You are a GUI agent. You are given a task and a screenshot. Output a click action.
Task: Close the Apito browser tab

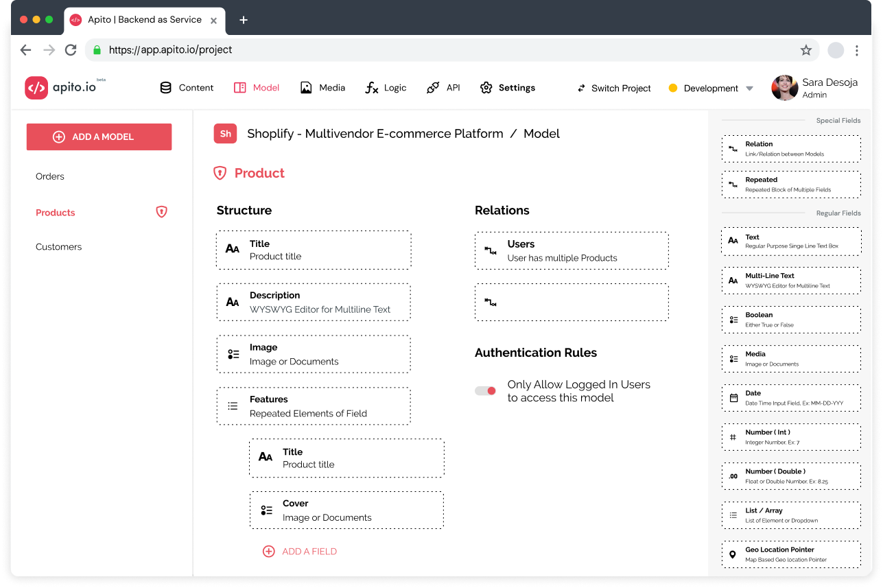pos(213,21)
